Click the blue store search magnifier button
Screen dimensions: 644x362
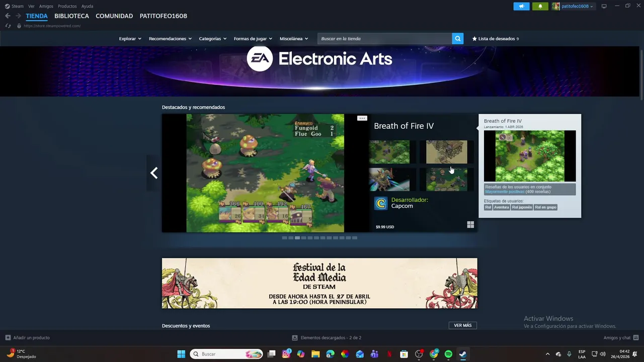click(x=457, y=39)
